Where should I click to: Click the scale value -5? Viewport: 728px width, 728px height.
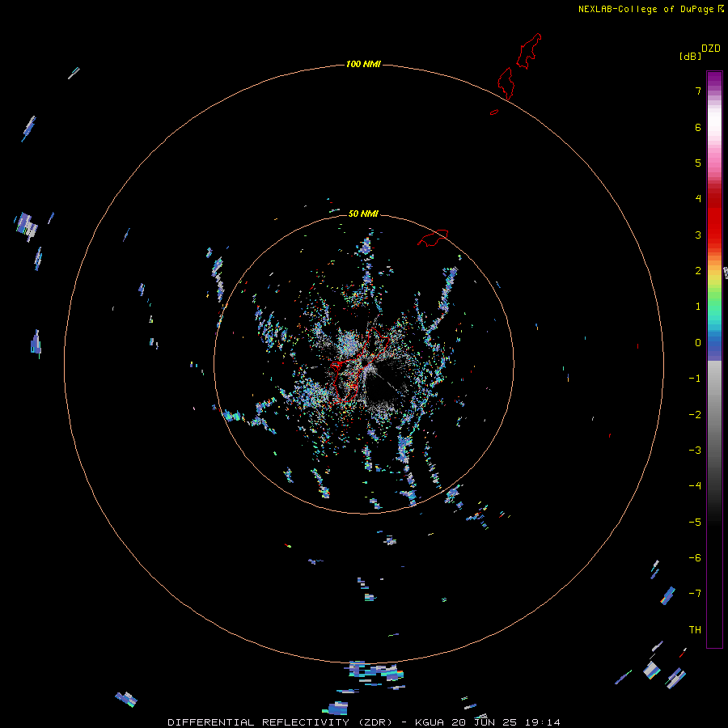[x=695, y=522]
